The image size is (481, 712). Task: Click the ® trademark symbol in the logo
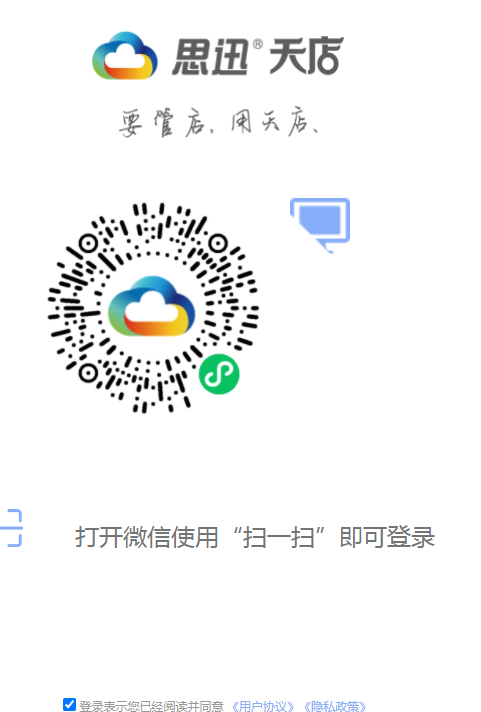258,44
